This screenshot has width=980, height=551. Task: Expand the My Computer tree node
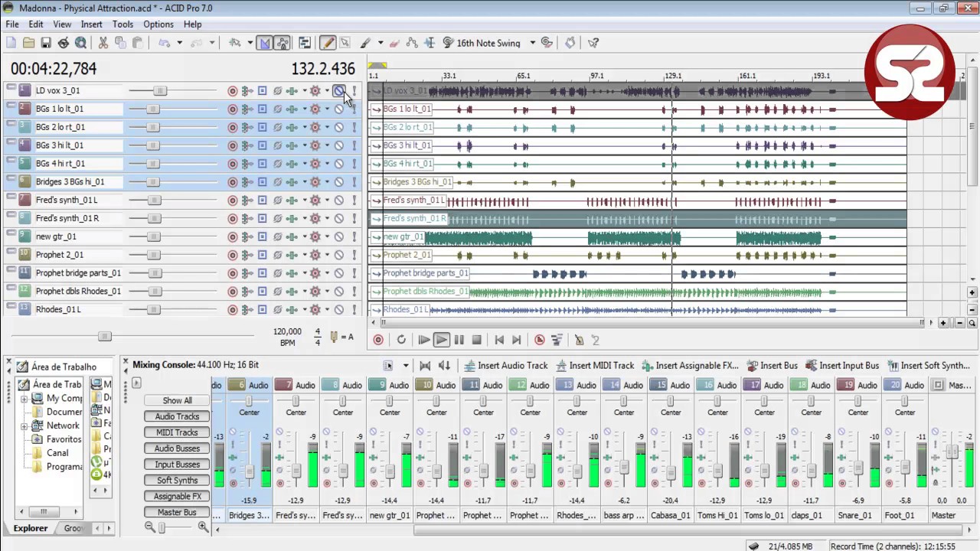click(24, 399)
